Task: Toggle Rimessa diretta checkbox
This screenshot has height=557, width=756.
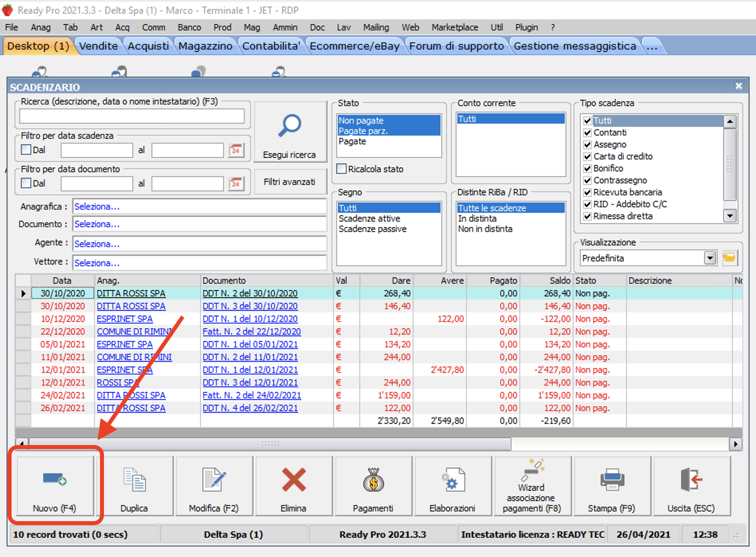Action: tap(587, 216)
